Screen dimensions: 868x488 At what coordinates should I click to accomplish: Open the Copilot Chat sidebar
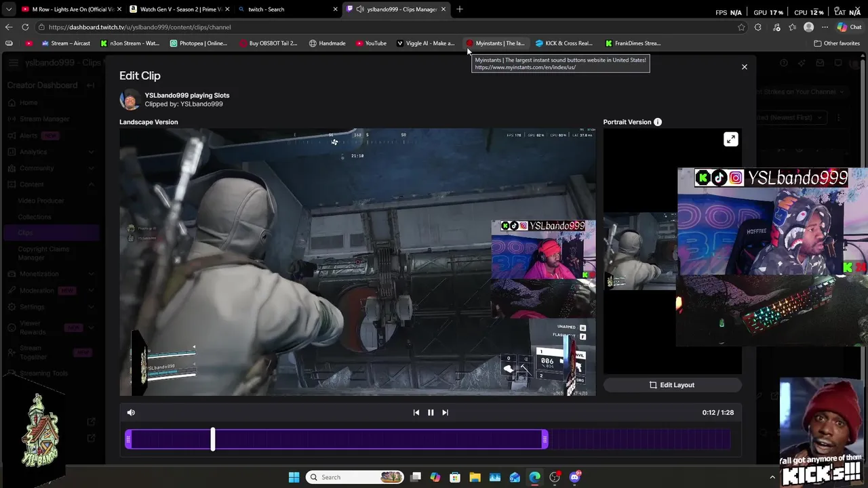[x=849, y=27]
